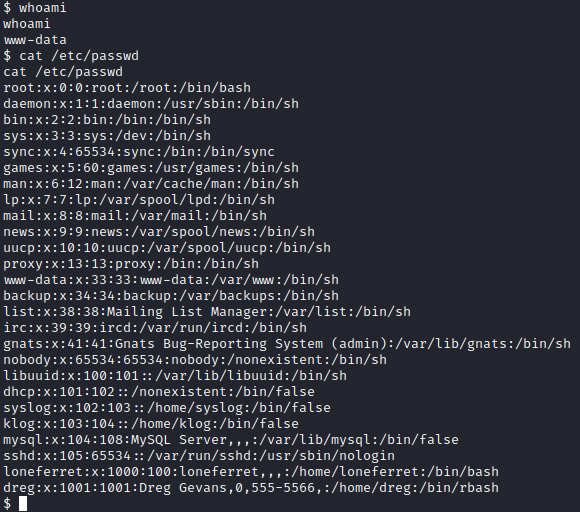
Task: Click the www-data output under whoami
Action: [x=35, y=40]
